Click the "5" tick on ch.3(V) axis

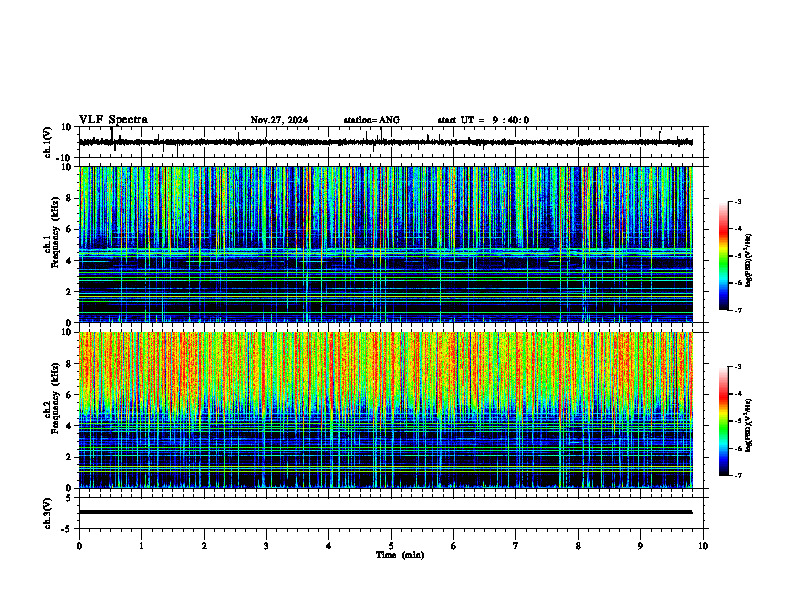pos(69,498)
